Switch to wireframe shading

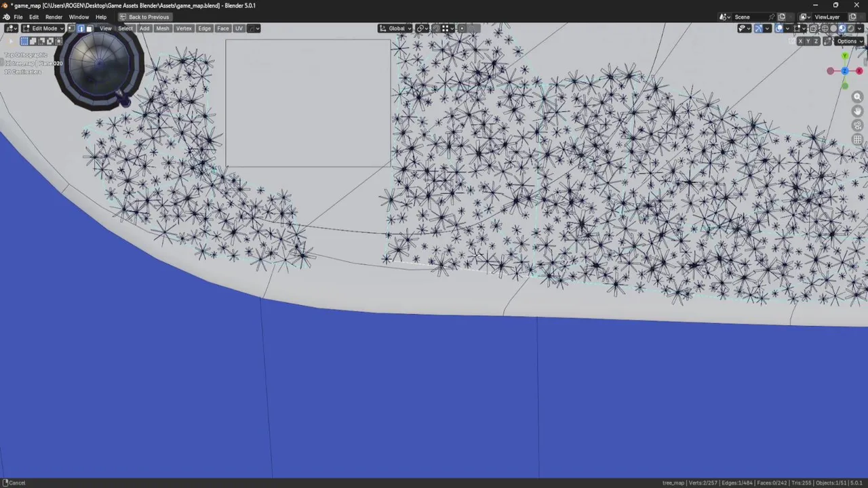(x=825, y=28)
